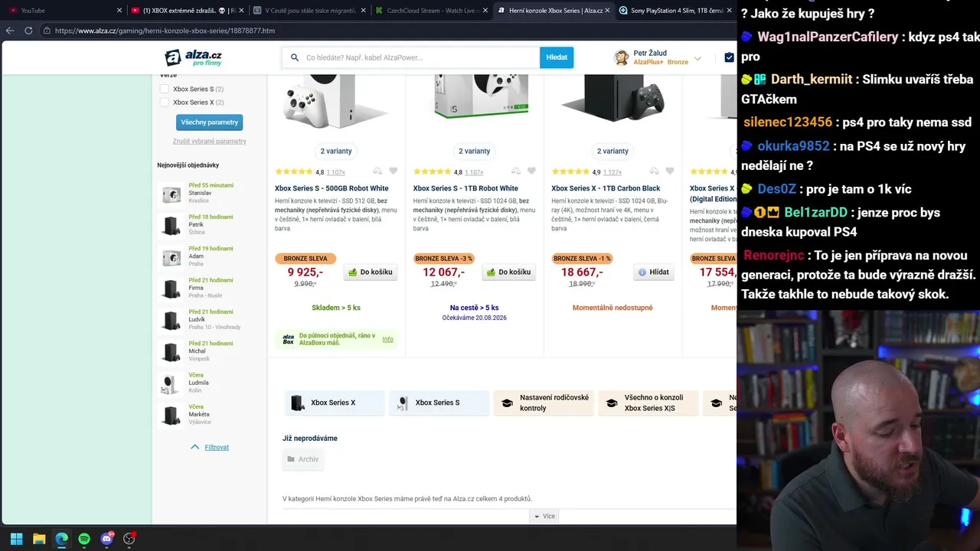Expand the Petr Žalud account dropdown
This screenshot has height=551, width=980.
coord(697,58)
